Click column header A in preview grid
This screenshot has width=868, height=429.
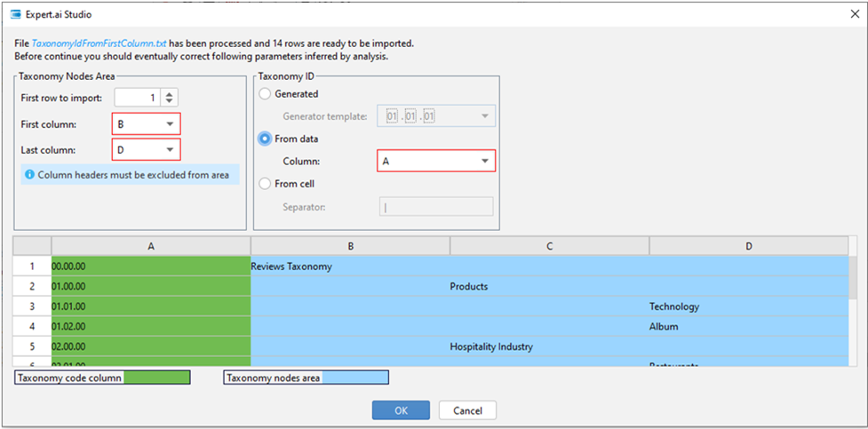pos(151,245)
